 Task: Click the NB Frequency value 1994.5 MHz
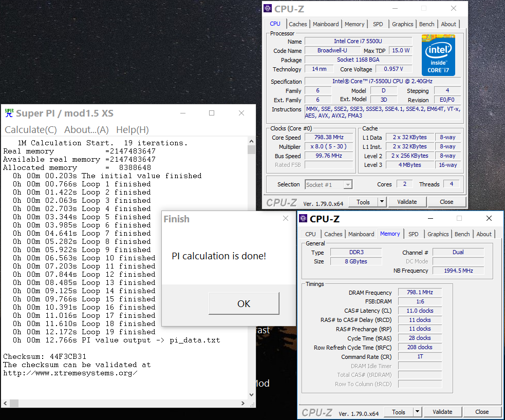(458, 271)
